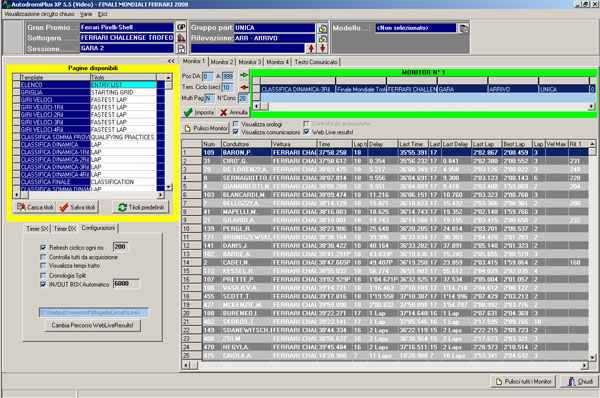
Task: Enable Cronologia Split checkbox
Action: [43, 276]
